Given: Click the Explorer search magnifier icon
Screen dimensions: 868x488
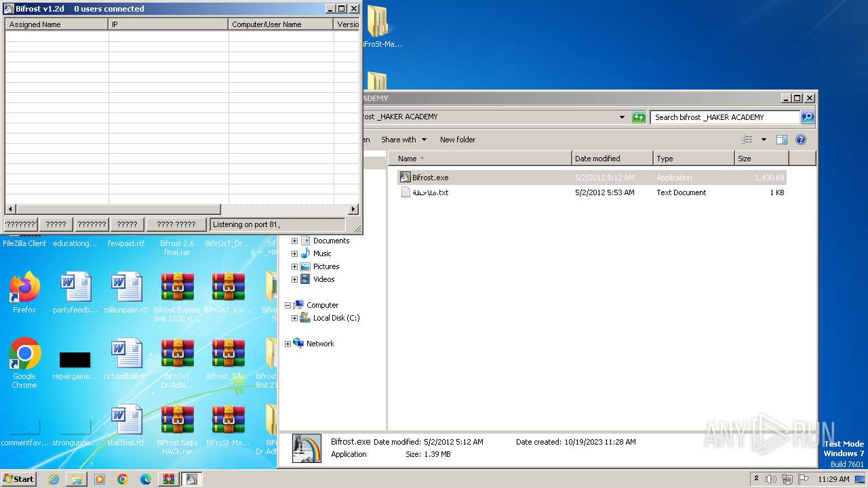Looking at the screenshot, I should tap(807, 117).
